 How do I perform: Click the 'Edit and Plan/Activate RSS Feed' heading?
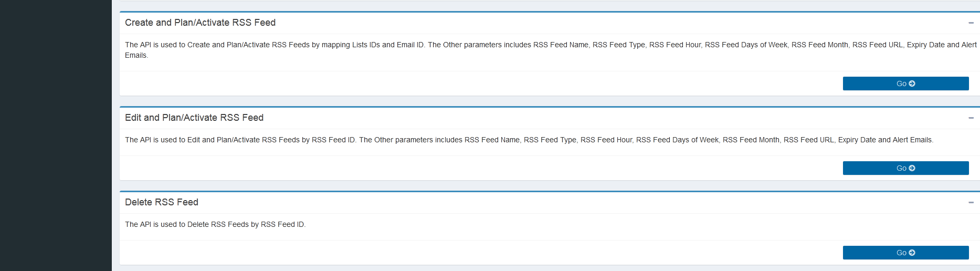[x=194, y=118]
